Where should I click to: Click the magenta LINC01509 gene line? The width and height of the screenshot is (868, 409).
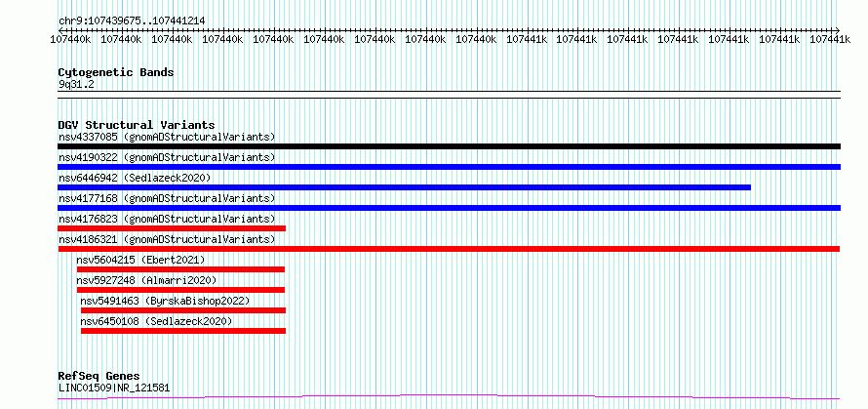(x=449, y=397)
